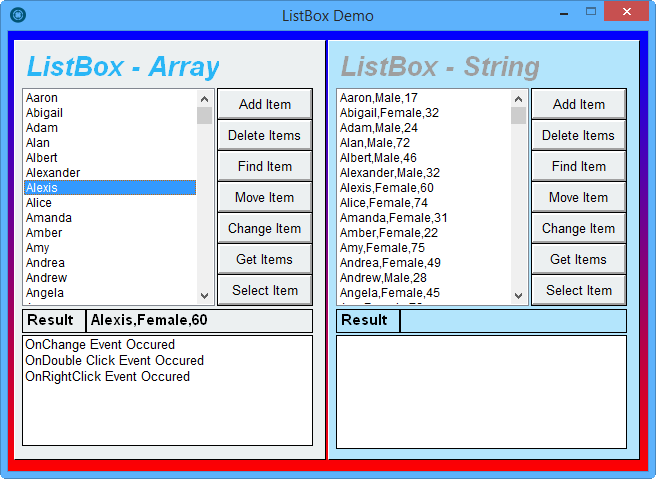
Task: Click String list scrollbar down arrow
Action: pos(518,295)
